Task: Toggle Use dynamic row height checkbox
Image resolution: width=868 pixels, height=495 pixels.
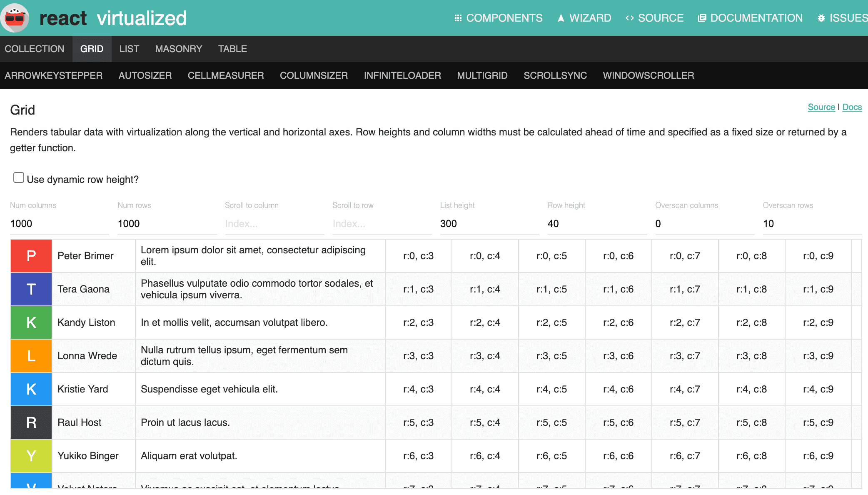Action: tap(18, 178)
